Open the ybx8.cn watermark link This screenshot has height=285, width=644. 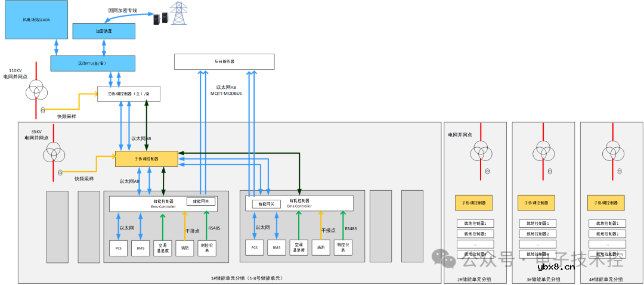tap(555, 267)
